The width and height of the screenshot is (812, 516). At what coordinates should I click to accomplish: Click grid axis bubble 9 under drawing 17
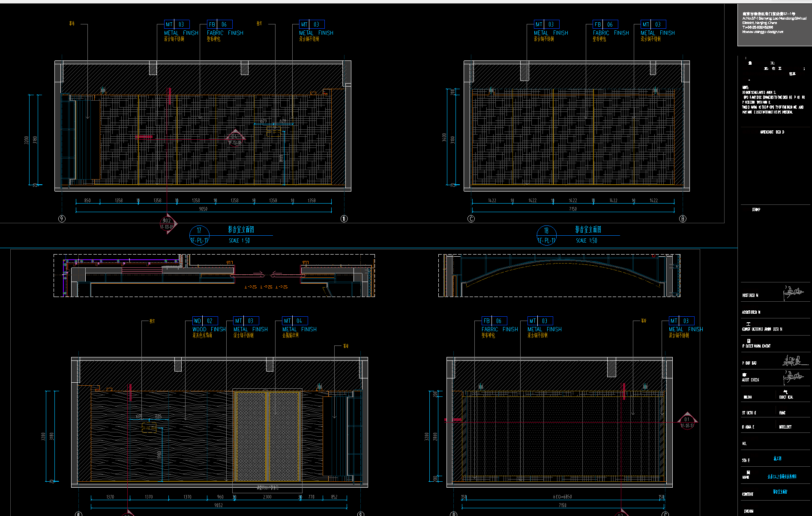pyautogui.click(x=62, y=219)
